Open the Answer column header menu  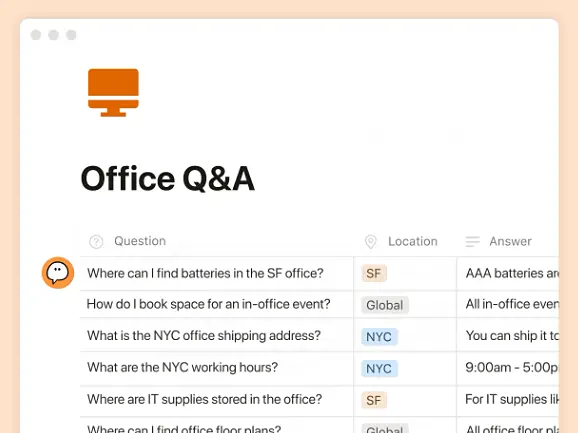[x=510, y=241]
